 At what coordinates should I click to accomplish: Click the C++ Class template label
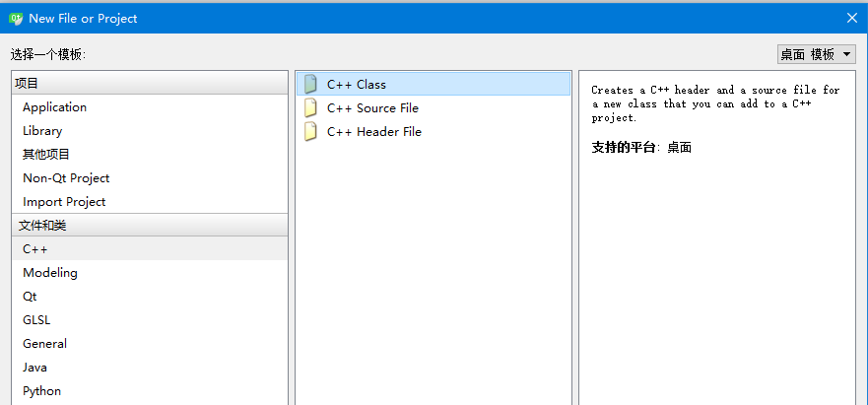tap(357, 84)
